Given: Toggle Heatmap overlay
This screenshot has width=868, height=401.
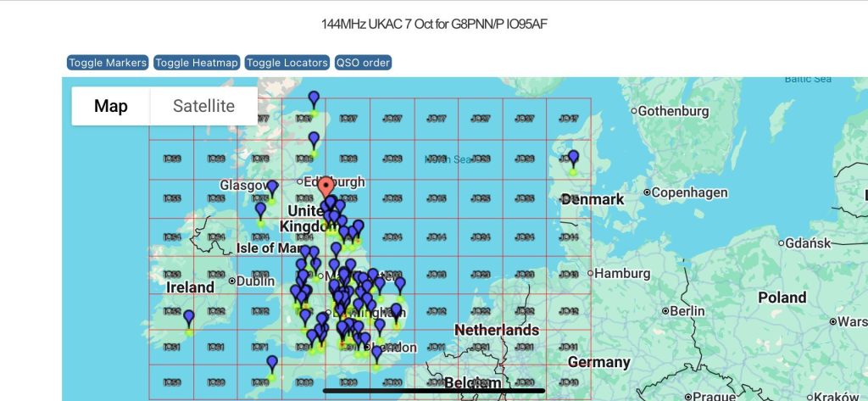Looking at the screenshot, I should pos(197,63).
